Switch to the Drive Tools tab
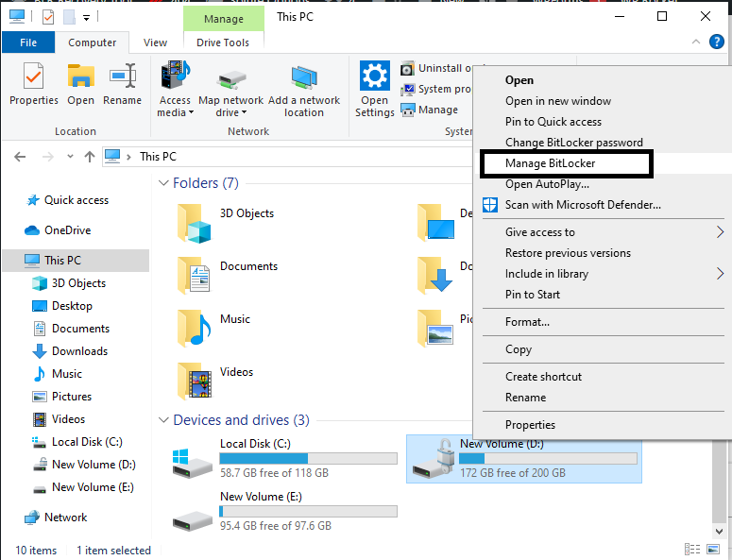This screenshot has height=560, width=732. (223, 42)
